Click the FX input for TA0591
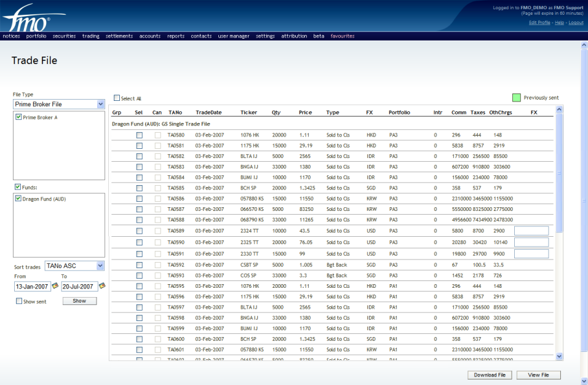Screen dimensions: 588x385 (531, 254)
